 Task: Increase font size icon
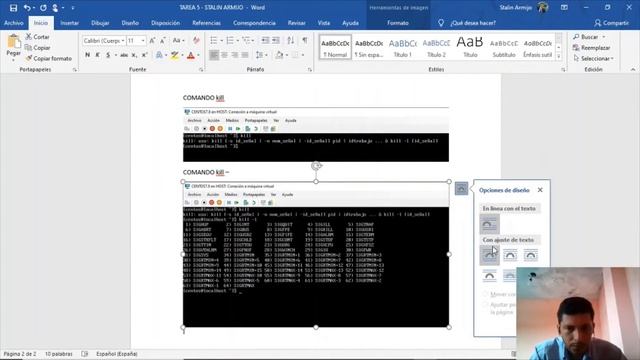[152, 41]
